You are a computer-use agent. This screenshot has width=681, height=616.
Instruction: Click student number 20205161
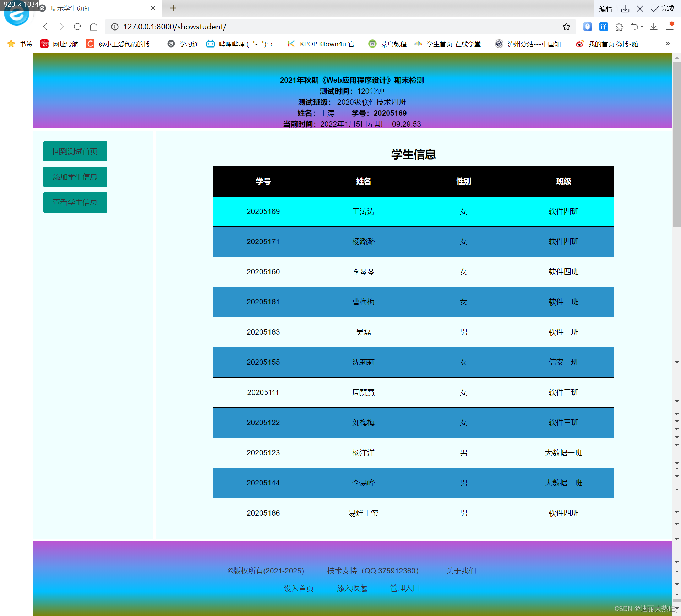pyautogui.click(x=263, y=302)
